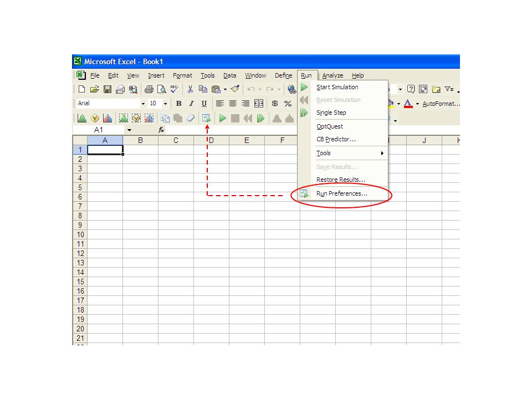
Task: Open the Analyze menu
Action: click(x=332, y=75)
